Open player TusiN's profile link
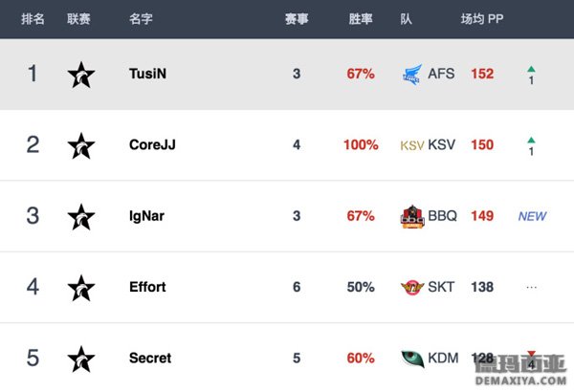The height and width of the screenshot is (392, 574). pos(148,74)
